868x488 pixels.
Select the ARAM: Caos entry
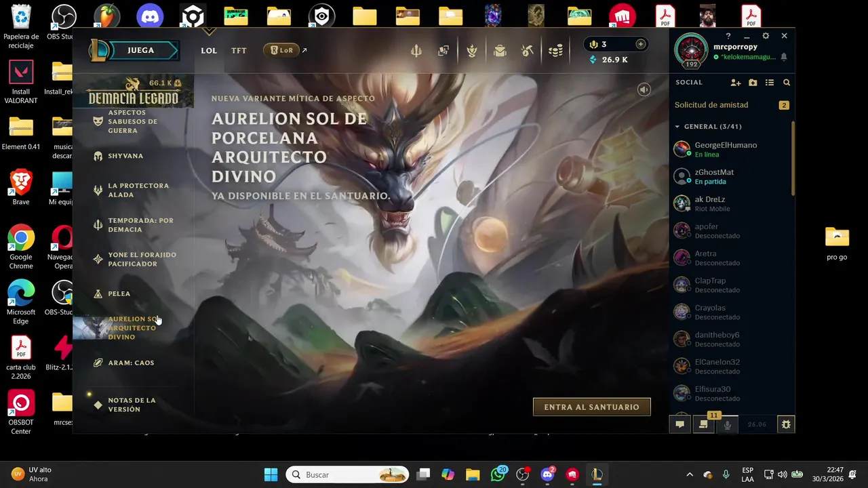[x=131, y=363]
